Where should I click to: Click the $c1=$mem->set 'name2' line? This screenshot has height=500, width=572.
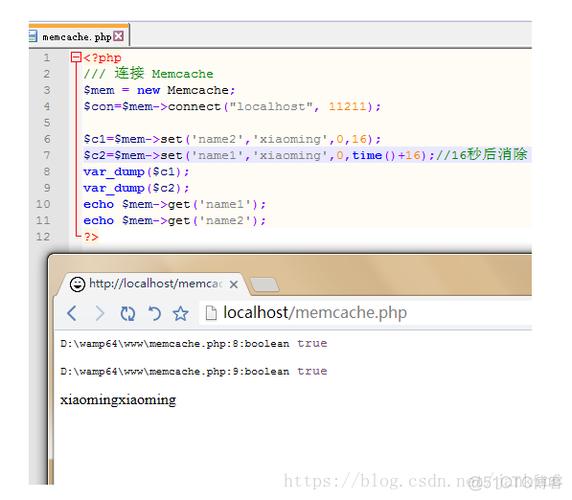point(232,139)
